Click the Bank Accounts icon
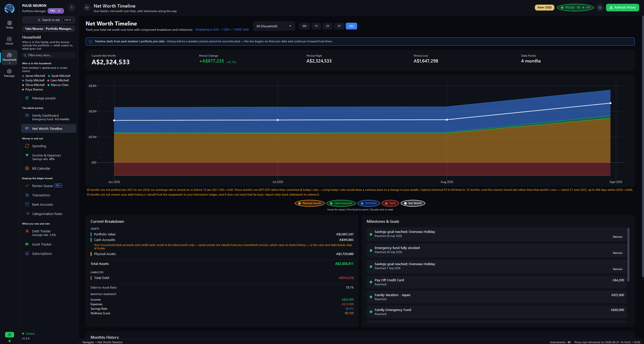644x344 pixels. tap(27, 204)
